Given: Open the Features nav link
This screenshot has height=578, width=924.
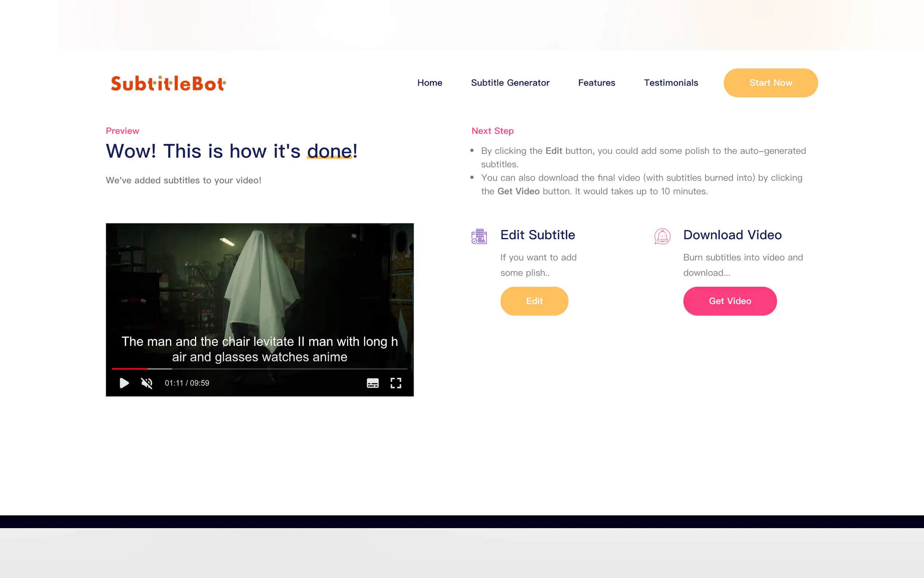Looking at the screenshot, I should (x=596, y=83).
